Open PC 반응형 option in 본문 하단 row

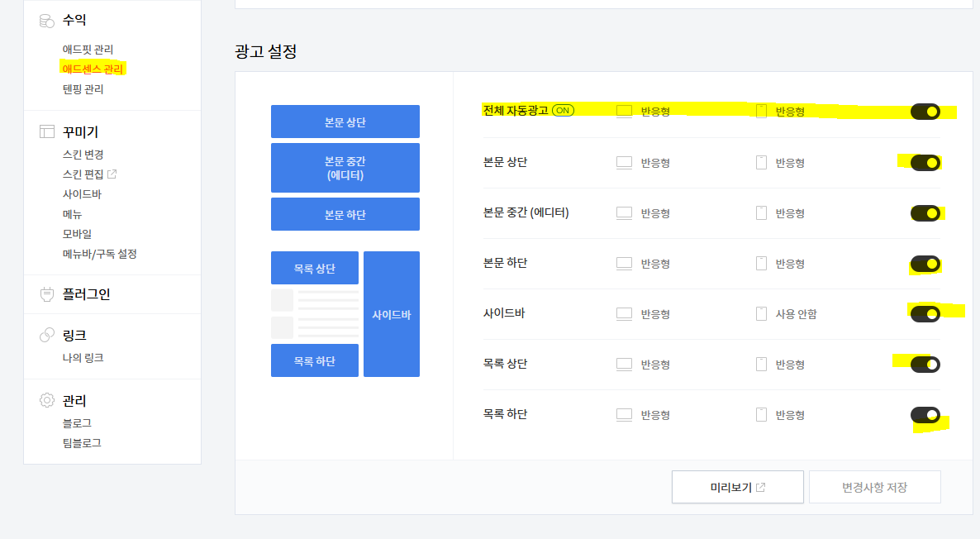(x=655, y=264)
